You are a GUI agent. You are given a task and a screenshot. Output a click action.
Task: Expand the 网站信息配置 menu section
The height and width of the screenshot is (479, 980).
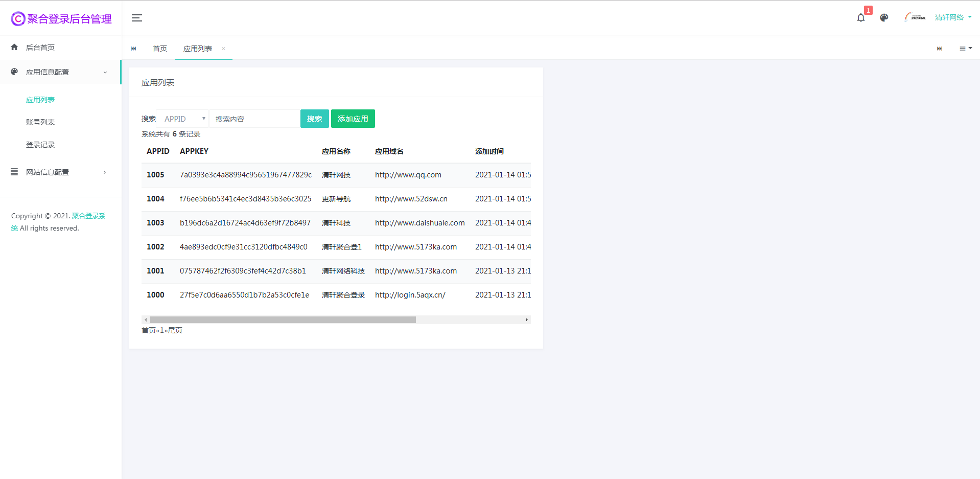[x=60, y=172]
